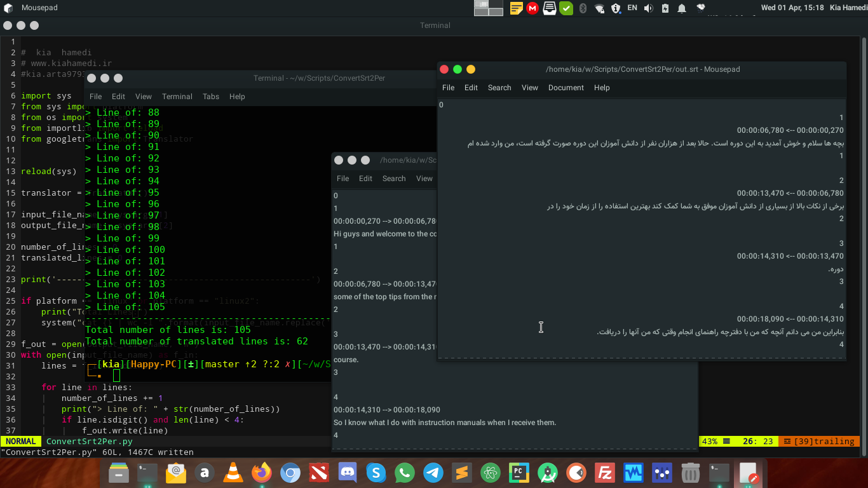The height and width of the screenshot is (488, 868).
Task: Click the 43% position indicator in status bar
Action: pos(709,442)
